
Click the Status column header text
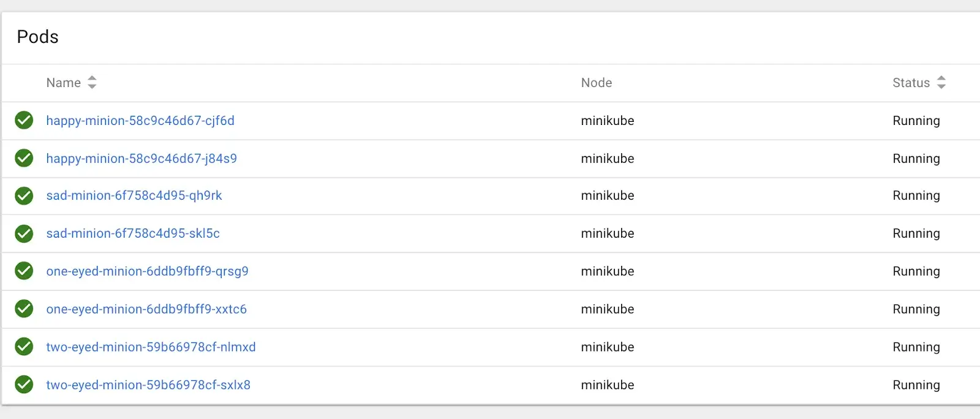tap(911, 83)
